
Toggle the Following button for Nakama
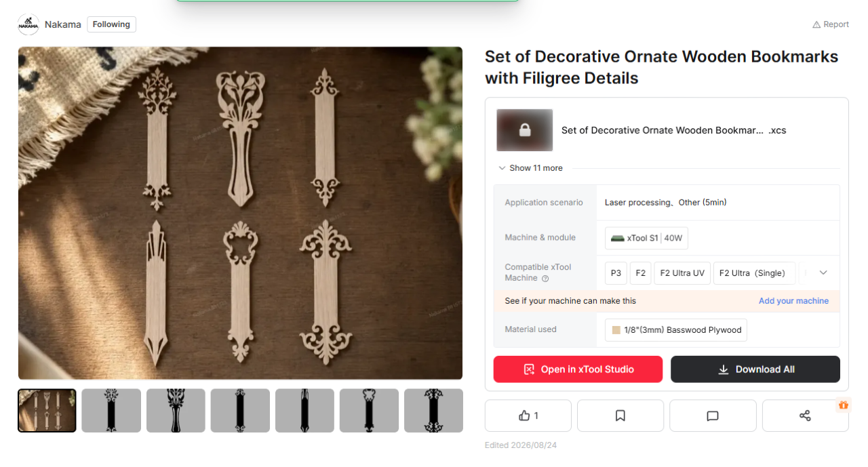111,24
